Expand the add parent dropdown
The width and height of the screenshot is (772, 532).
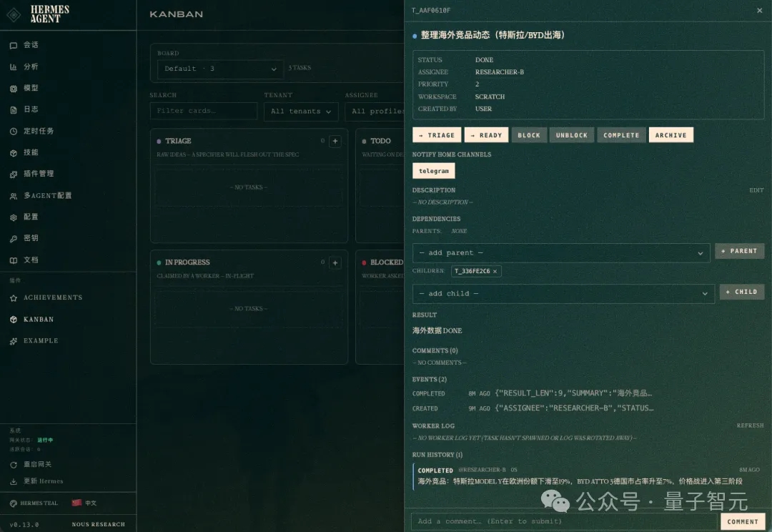[561, 252]
